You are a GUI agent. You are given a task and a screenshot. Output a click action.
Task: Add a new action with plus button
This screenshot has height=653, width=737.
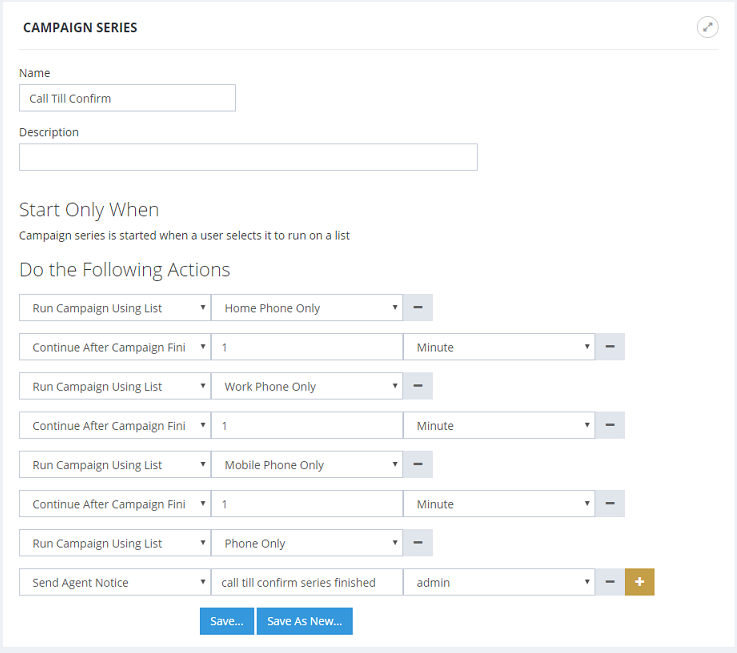coord(640,583)
